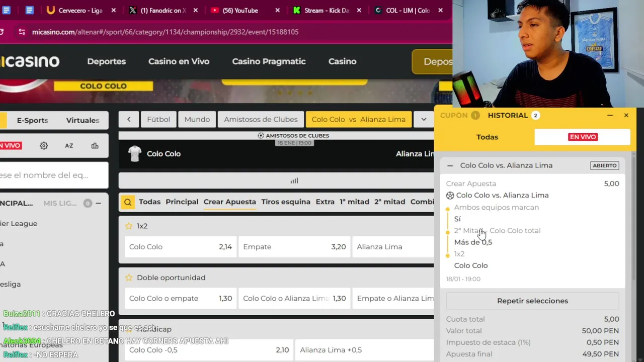Open the CUPÓN tab
Image resolution: width=644 pixels, height=362 pixels.
pos(459,115)
